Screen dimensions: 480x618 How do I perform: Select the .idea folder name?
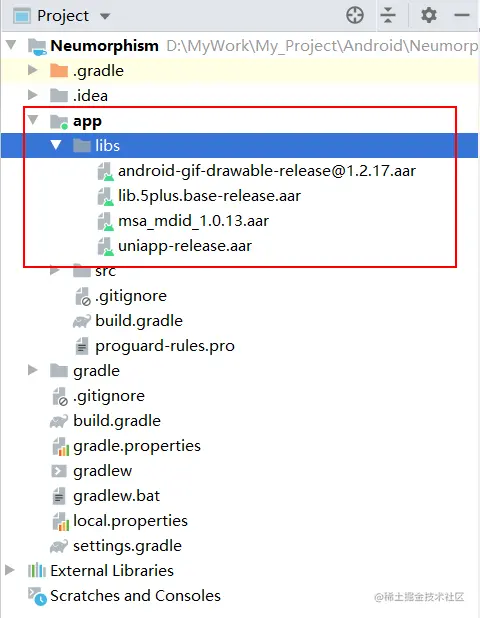click(x=90, y=95)
